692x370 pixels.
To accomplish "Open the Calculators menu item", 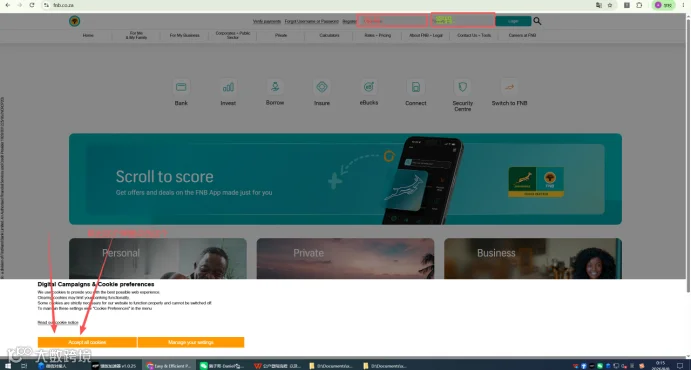I will point(329,35).
